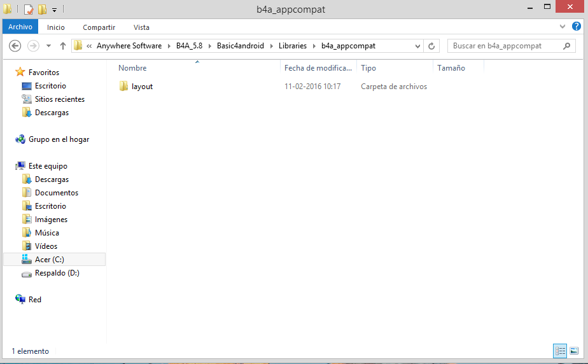Switch to the Vista tab
The height and width of the screenshot is (364, 588).
click(x=141, y=27)
